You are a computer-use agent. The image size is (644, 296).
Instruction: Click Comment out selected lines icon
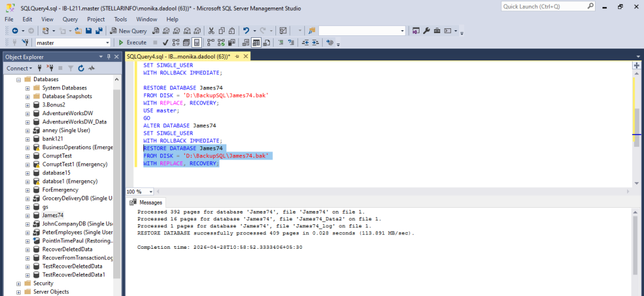(281, 42)
